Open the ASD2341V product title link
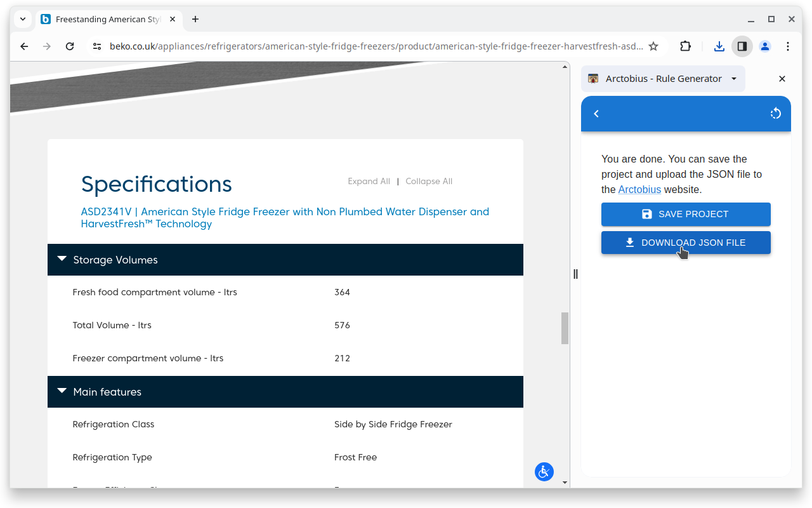Image resolution: width=812 pixels, height=508 pixels. (x=285, y=218)
